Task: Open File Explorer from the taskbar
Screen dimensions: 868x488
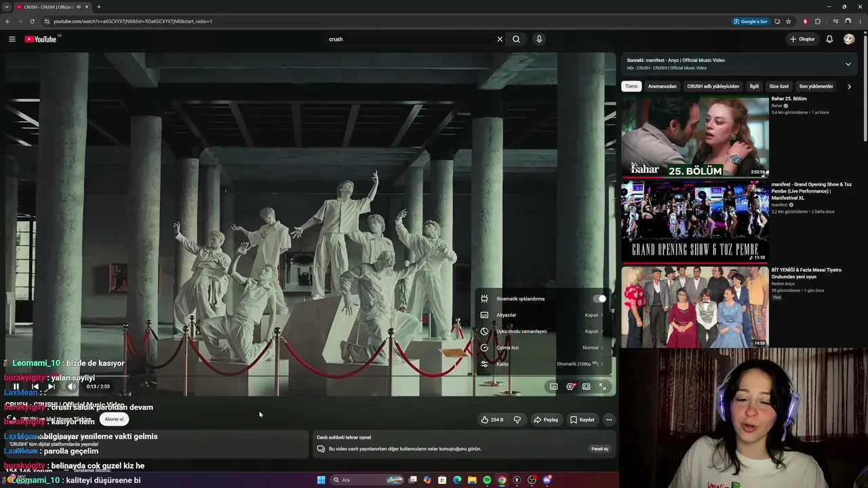Action: [x=472, y=480]
